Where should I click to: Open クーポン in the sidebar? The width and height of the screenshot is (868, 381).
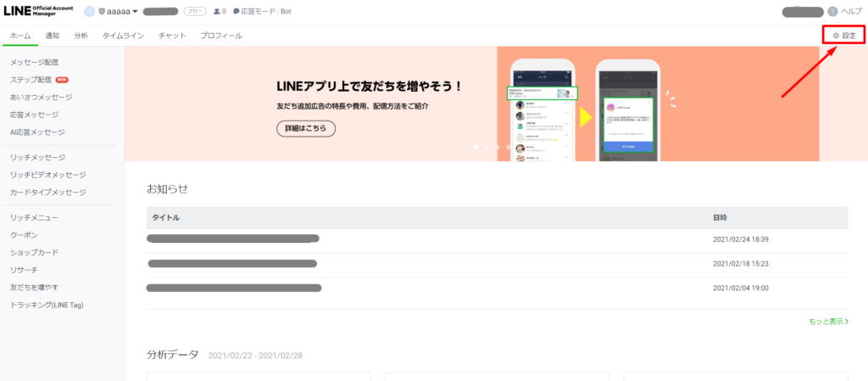coord(24,235)
